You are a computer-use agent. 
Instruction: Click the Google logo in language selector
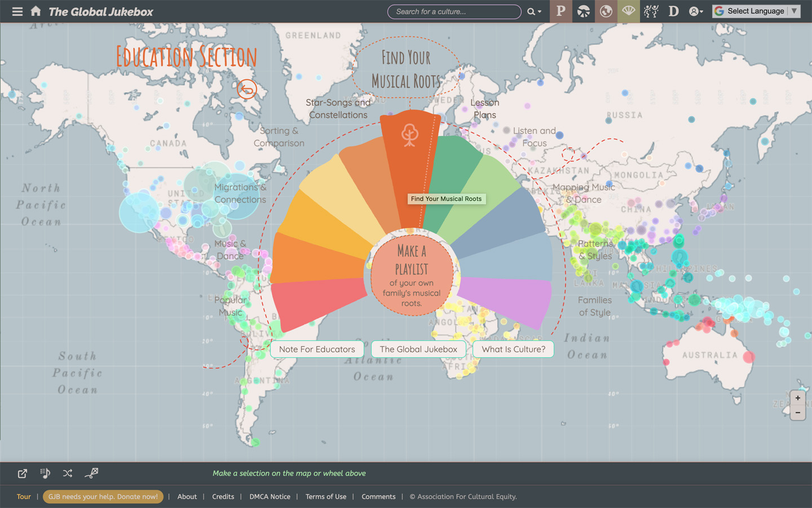pos(719,11)
